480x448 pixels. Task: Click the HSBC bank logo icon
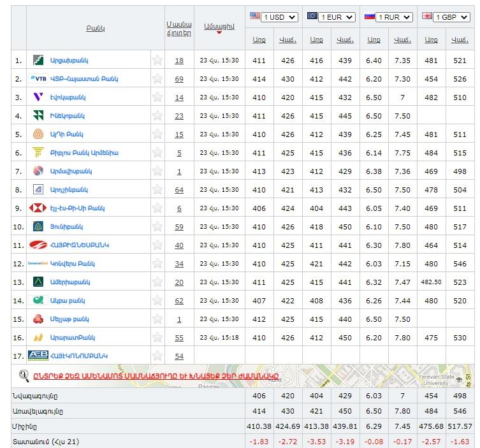click(x=38, y=208)
